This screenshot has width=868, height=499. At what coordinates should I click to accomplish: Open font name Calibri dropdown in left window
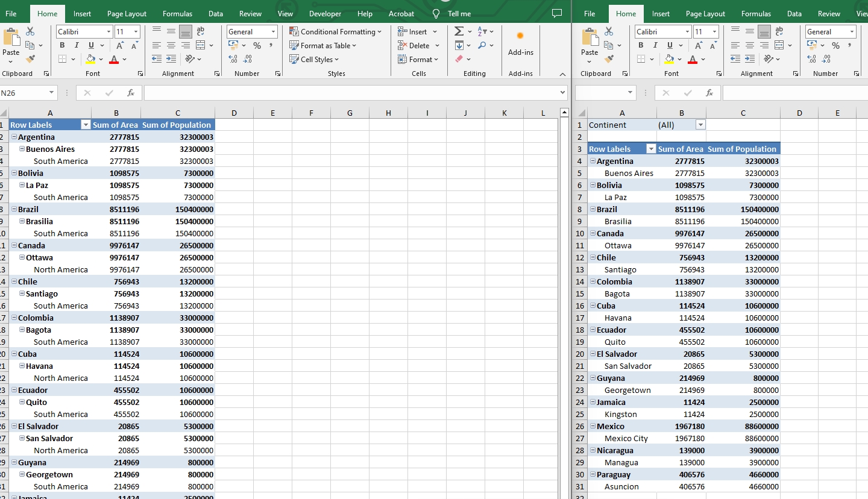108,31
